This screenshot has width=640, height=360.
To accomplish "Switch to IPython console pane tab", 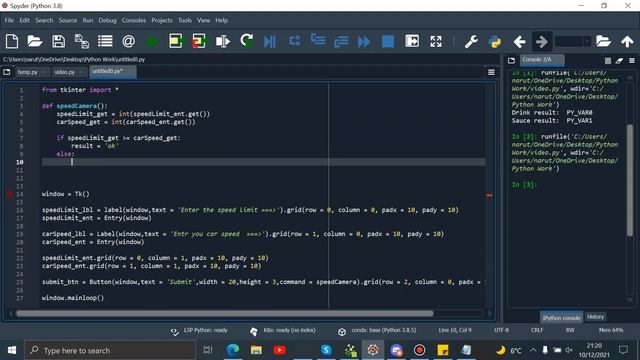I will pos(562,317).
